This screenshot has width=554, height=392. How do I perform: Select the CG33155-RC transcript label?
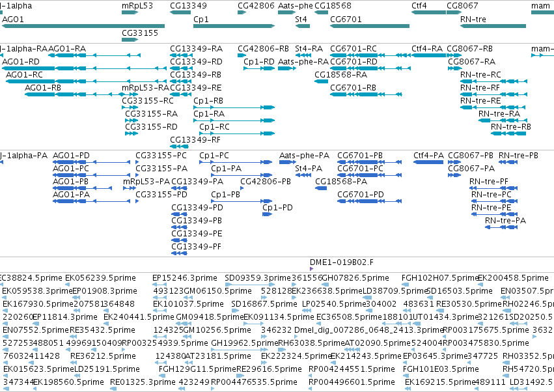point(148,101)
